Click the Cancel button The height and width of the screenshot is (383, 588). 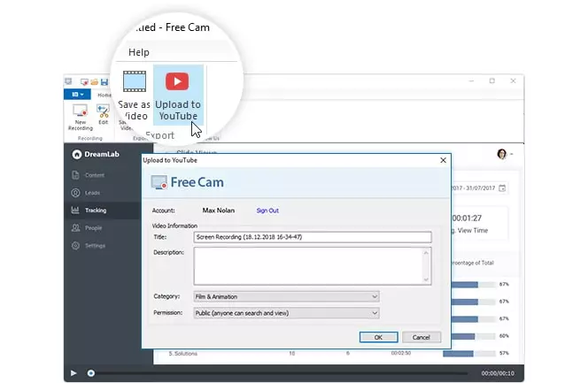422,337
